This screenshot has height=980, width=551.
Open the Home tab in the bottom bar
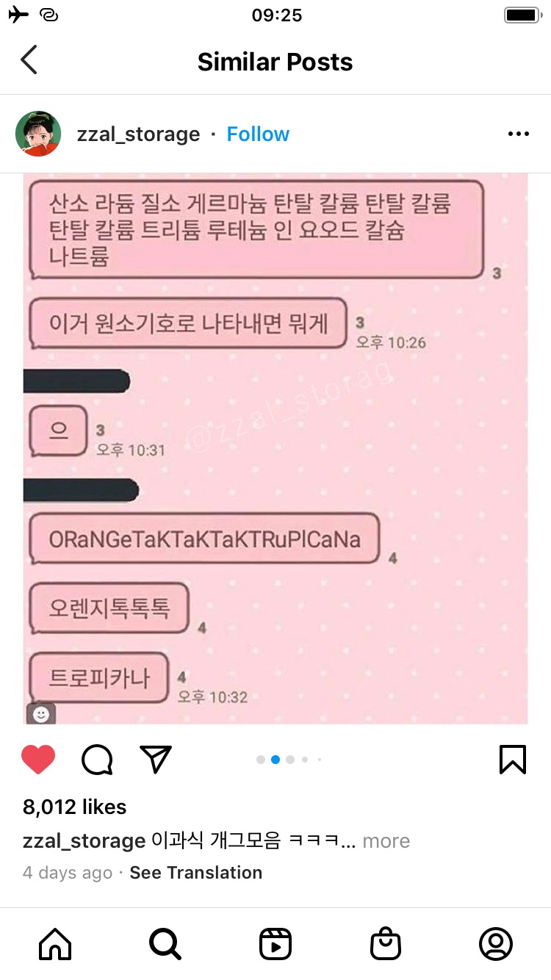pos(55,943)
